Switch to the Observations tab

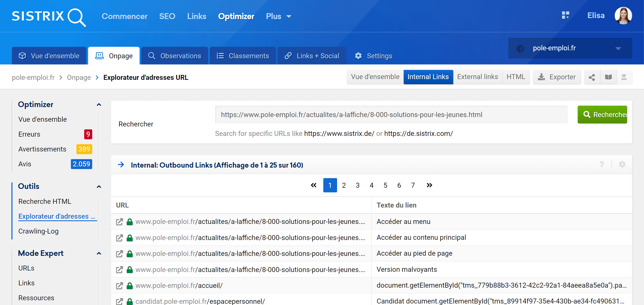(x=175, y=56)
